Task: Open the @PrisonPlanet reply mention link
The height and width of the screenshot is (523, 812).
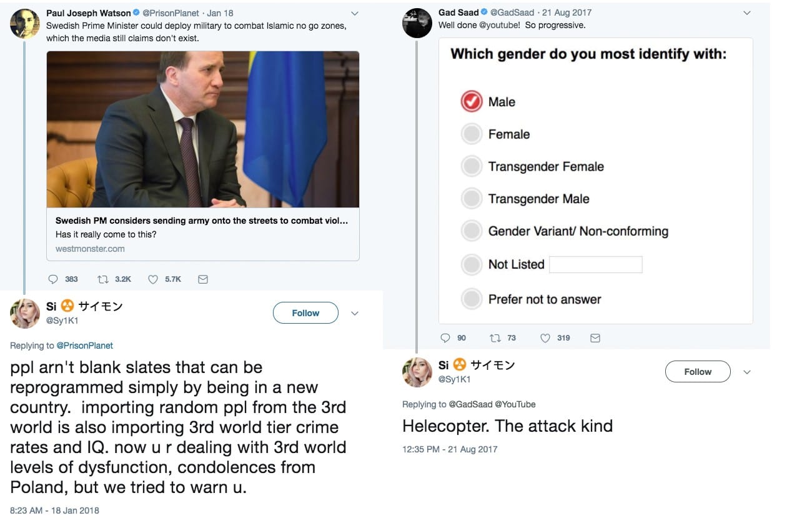Action: tap(85, 346)
